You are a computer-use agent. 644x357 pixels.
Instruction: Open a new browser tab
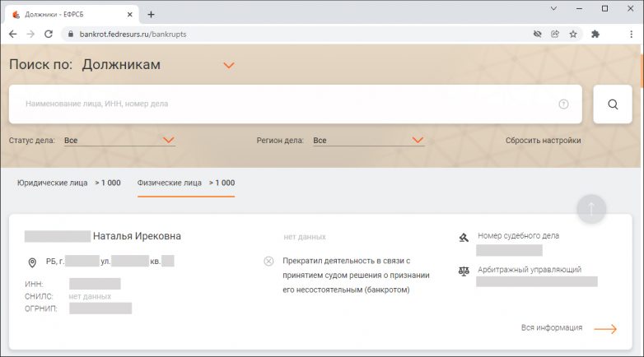151,14
